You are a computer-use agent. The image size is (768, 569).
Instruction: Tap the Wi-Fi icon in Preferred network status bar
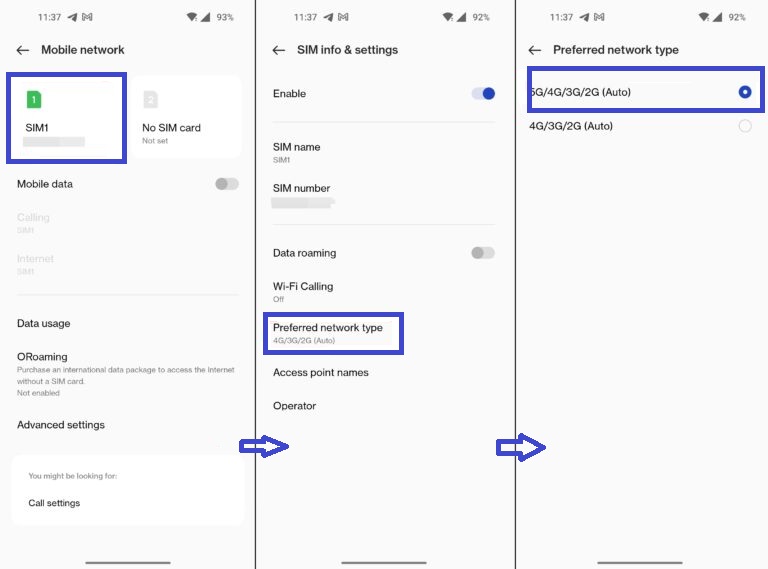(x=704, y=17)
